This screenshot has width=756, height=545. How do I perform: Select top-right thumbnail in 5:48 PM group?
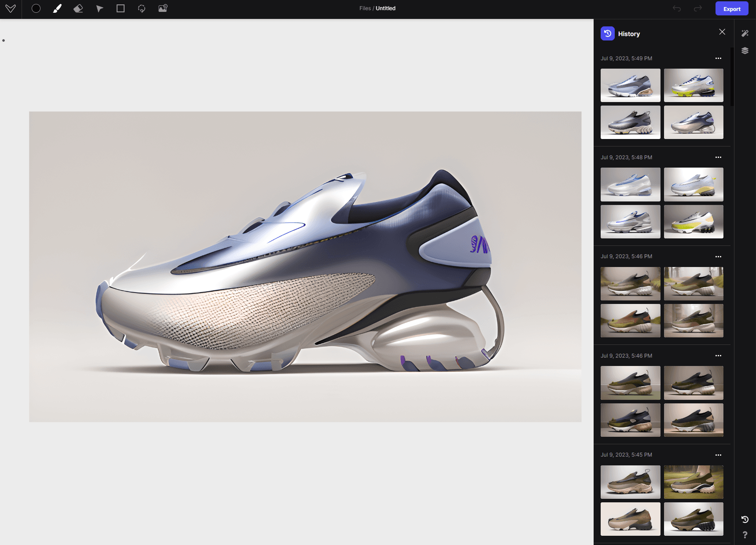[694, 184]
